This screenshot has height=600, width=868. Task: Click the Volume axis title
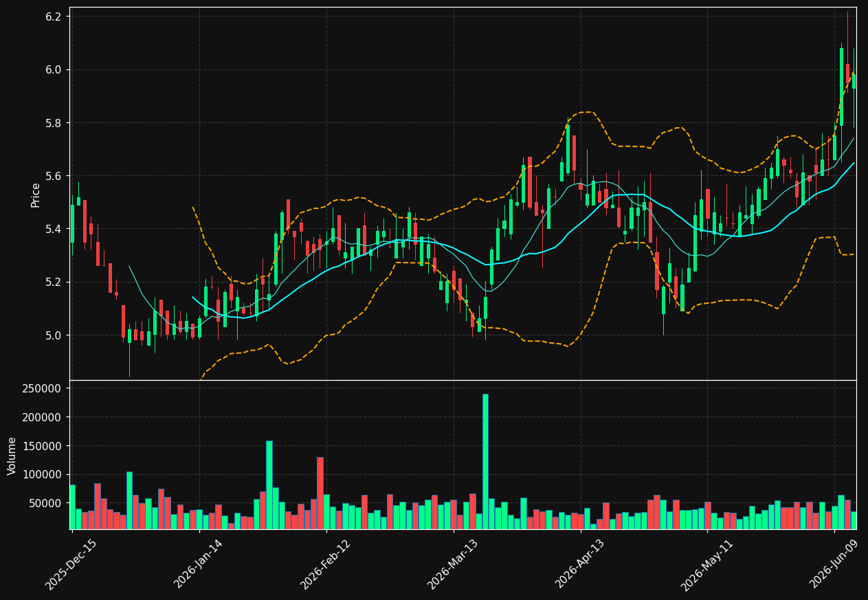pos(12,456)
